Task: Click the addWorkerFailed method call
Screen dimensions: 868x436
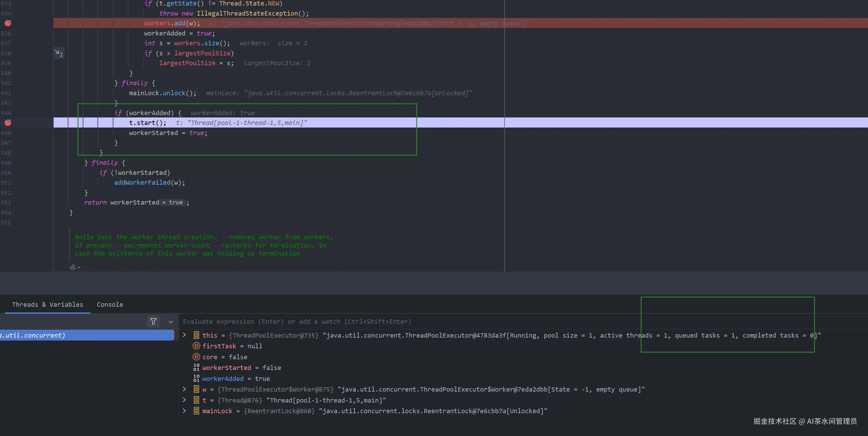Action: coord(142,182)
